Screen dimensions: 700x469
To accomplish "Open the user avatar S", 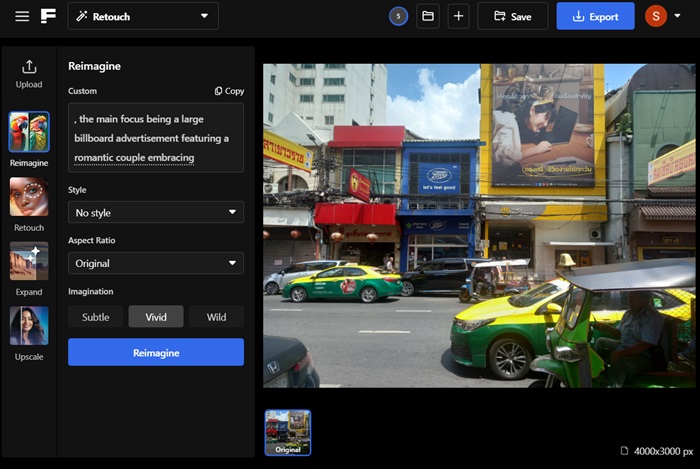I will click(x=656, y=17).
